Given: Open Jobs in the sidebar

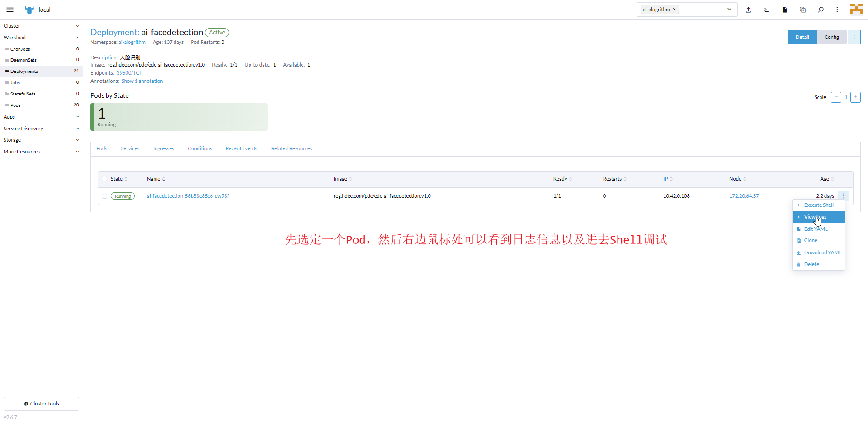Looking at the screenshot, I should pos(41,82).
